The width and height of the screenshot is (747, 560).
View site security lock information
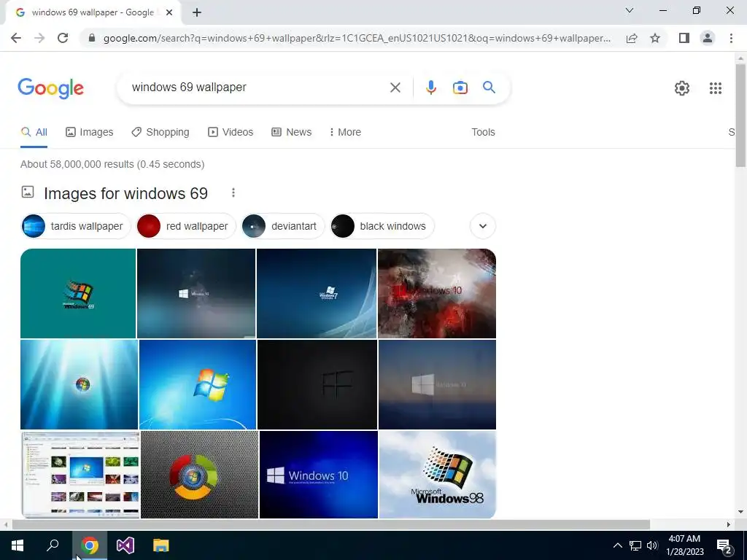[x=92, y=38]
